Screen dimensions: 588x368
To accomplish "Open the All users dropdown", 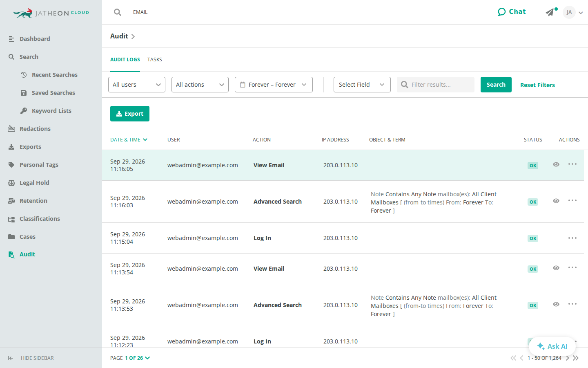I will (x=137, y=85).
